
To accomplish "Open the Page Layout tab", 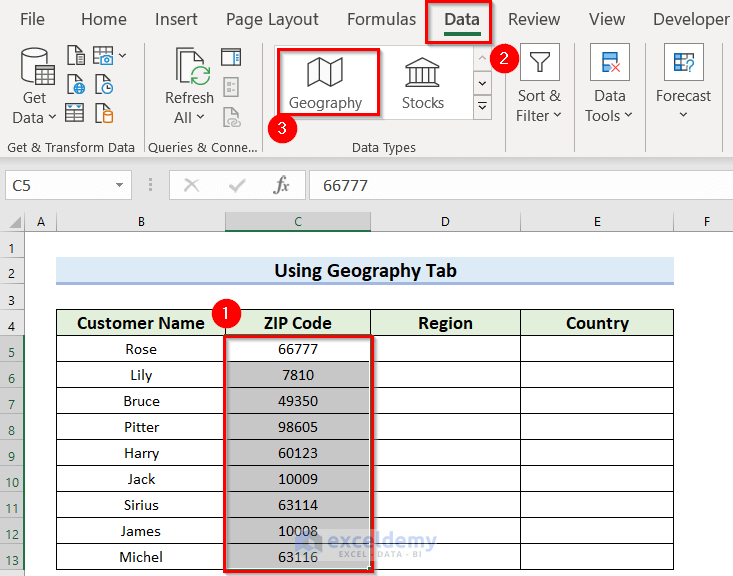I will coord(272,20).
